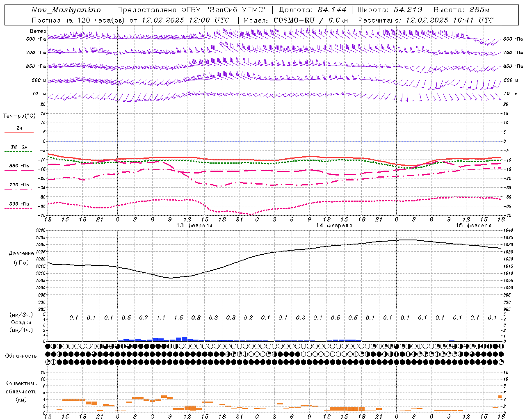Click the '850 гПа' dashed legend entry in the temperature legend
Viewport: 525px width, 420px height.
click(19, 166)
